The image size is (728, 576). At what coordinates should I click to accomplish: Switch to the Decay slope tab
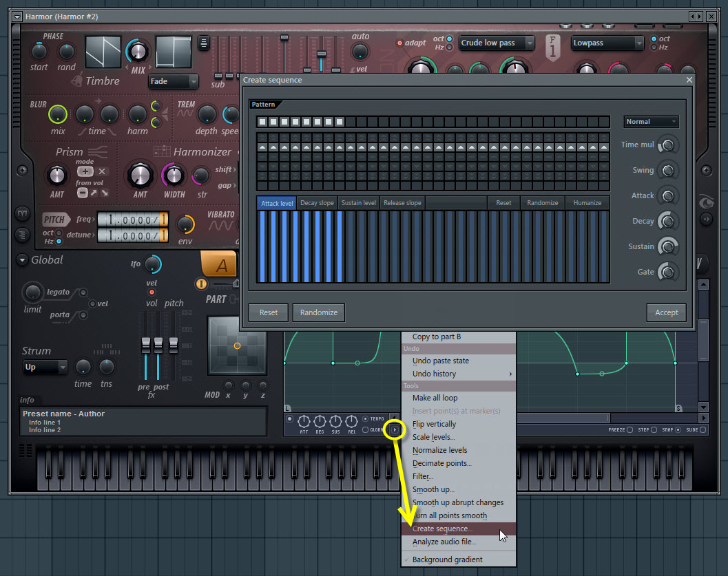tap(317, 203)
